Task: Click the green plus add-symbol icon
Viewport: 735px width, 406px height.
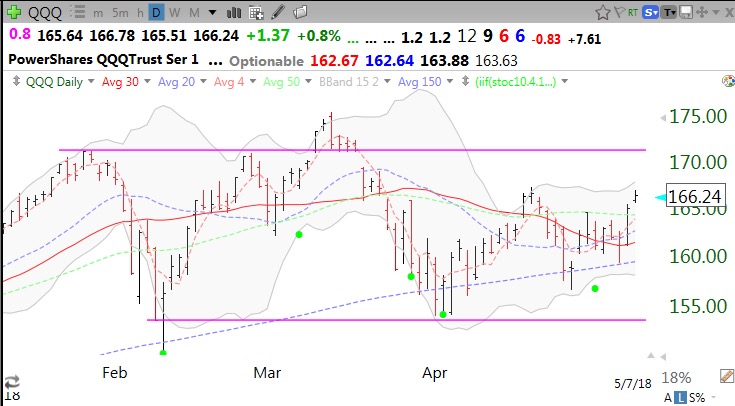Action: [14, 12]
